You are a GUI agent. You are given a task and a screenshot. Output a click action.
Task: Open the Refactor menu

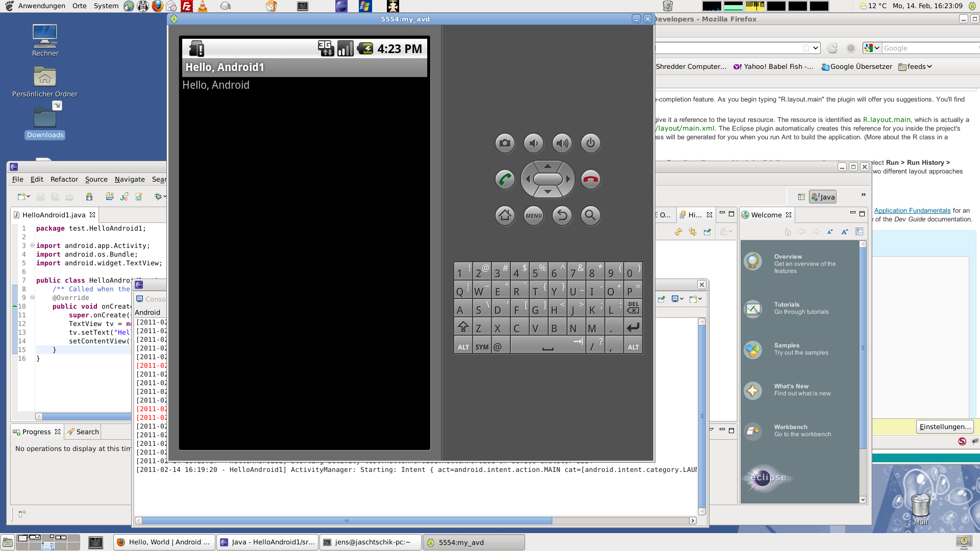(x=64, y=180)
